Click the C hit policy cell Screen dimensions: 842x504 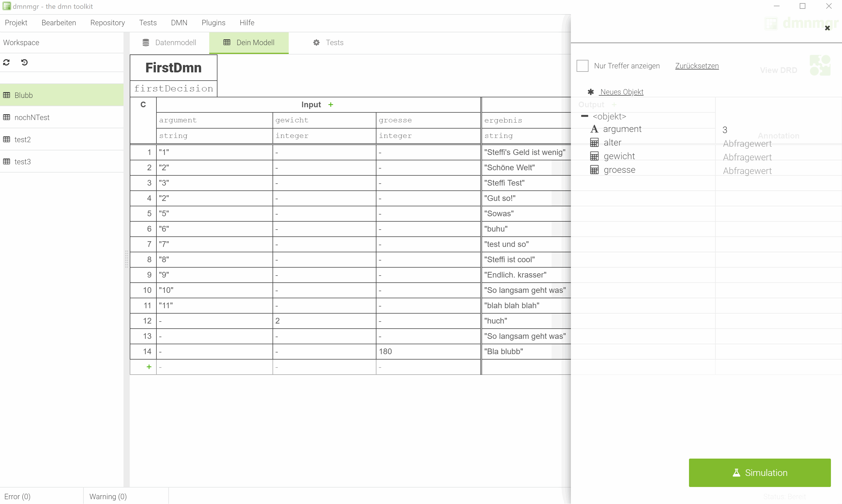tap(143, 105)
